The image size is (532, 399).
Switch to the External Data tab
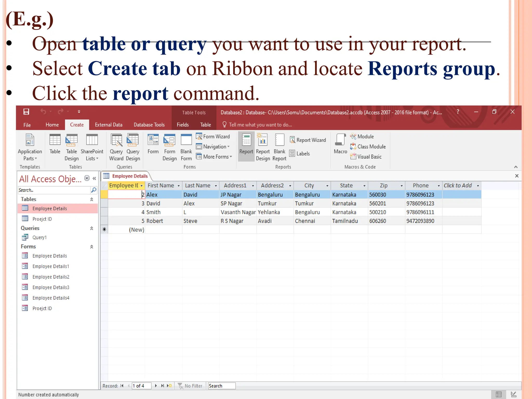pos(109,125)
